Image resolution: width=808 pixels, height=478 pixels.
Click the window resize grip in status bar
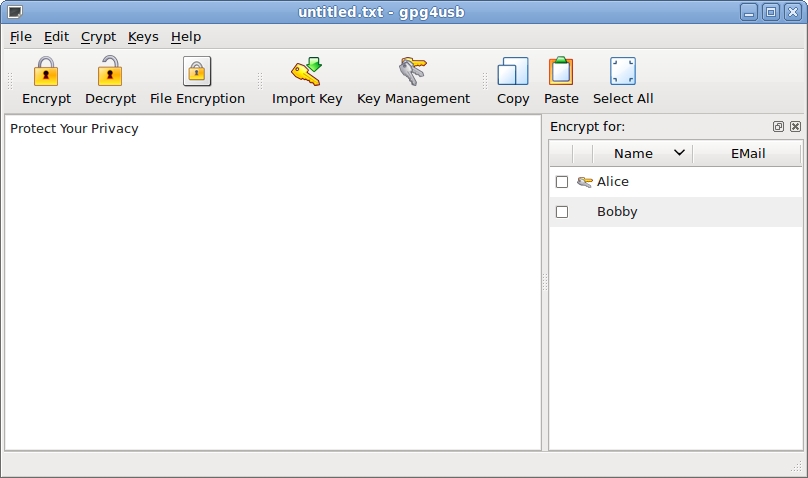[796, 466]
